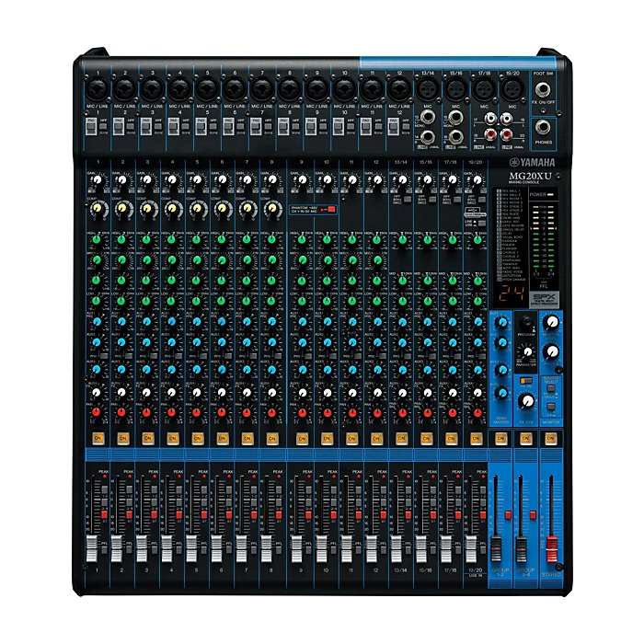Click the channel 1 PFL button
This screenshot has width=644, height=644.
104,549
